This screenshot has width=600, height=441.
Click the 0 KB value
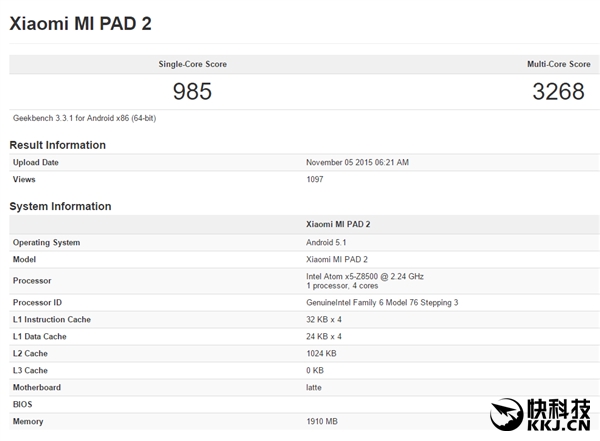315,371
